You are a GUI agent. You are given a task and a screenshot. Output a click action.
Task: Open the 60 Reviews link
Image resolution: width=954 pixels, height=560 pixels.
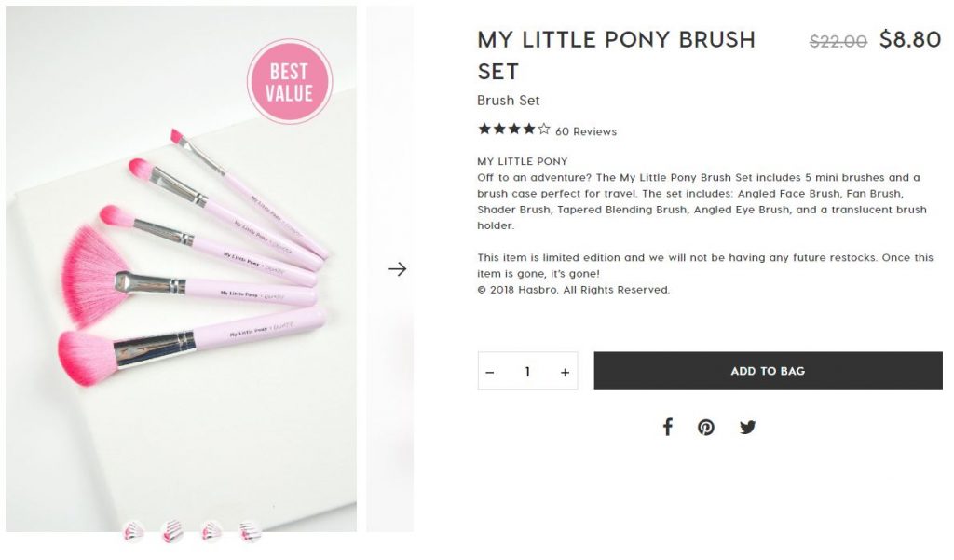pyautogui.click(x=586, y=131)
